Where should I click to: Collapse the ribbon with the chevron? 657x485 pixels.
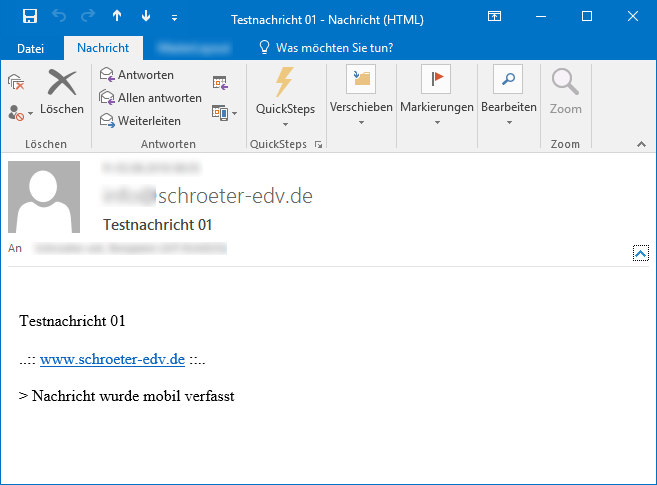pos(640,145)
